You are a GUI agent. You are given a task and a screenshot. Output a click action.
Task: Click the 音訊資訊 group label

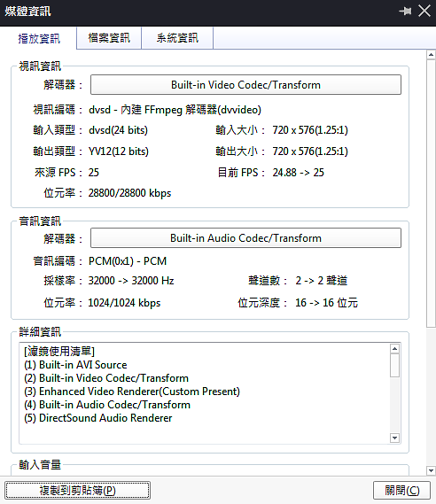click(40, 221)
